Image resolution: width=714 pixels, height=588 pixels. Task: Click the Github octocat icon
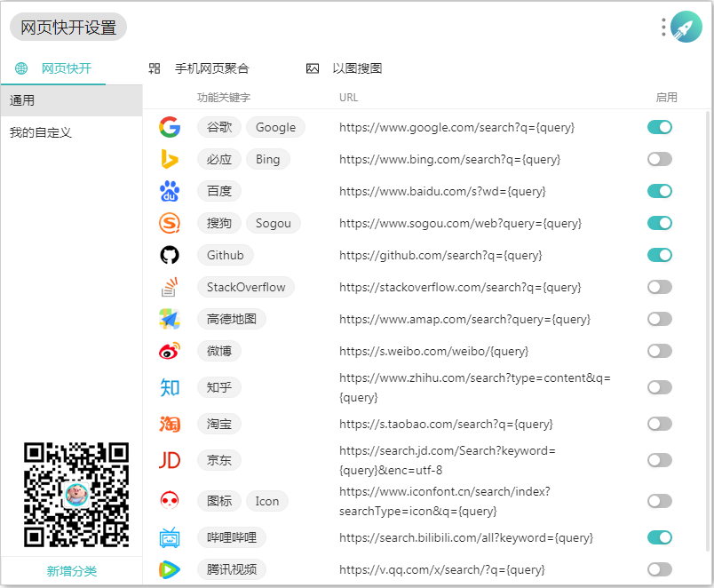[170, 255]
